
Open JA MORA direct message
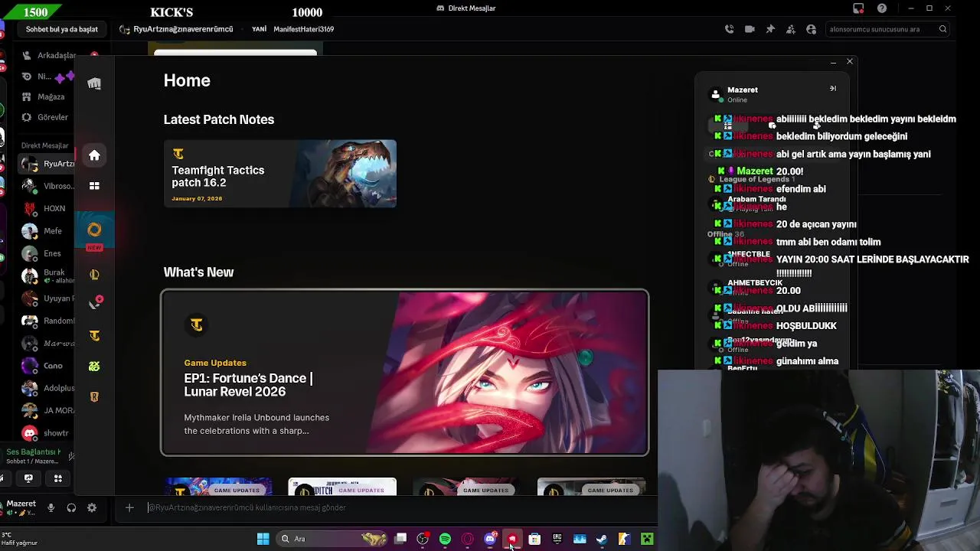click(47, 410)
